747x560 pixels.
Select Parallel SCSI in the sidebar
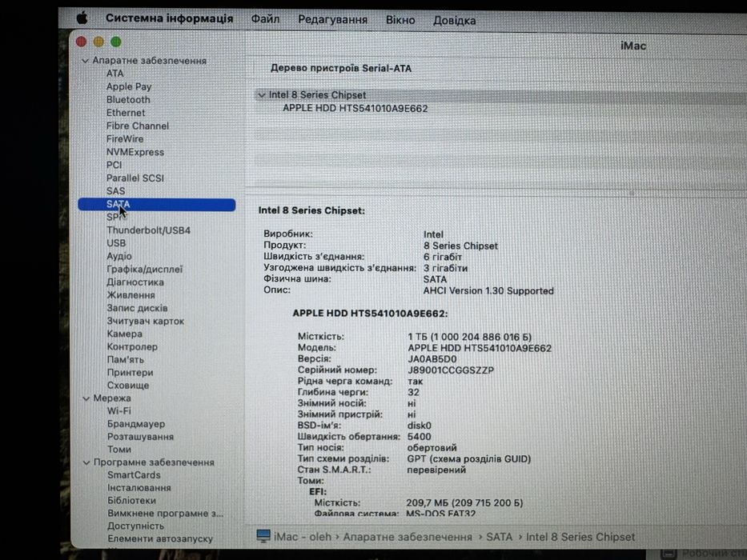coord(135,178)
